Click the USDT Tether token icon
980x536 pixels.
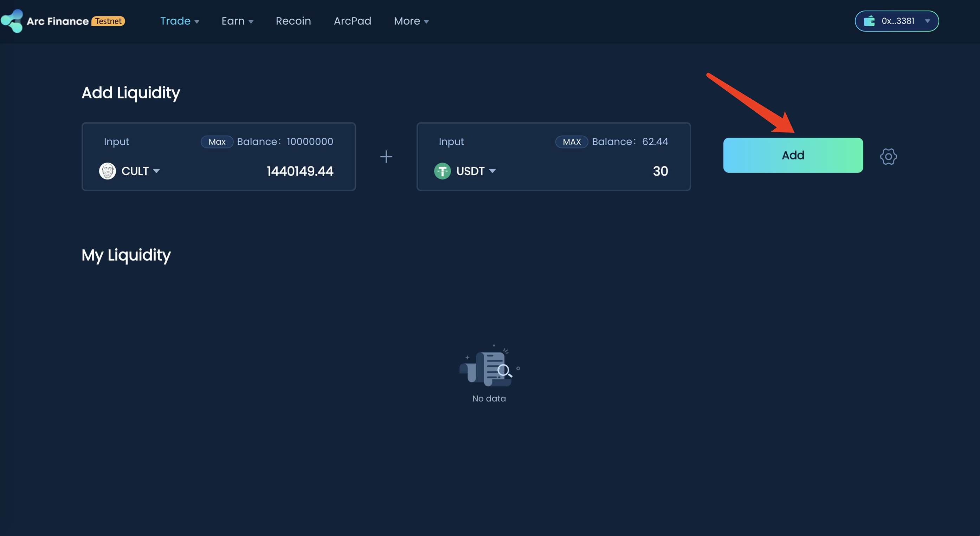pos(442,171)
